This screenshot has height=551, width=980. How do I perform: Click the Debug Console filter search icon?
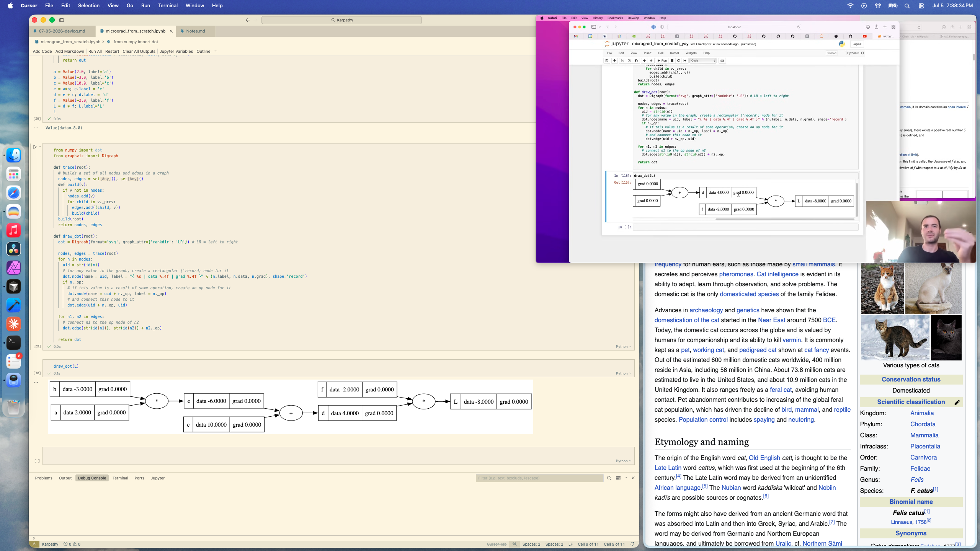pos(609,478)
